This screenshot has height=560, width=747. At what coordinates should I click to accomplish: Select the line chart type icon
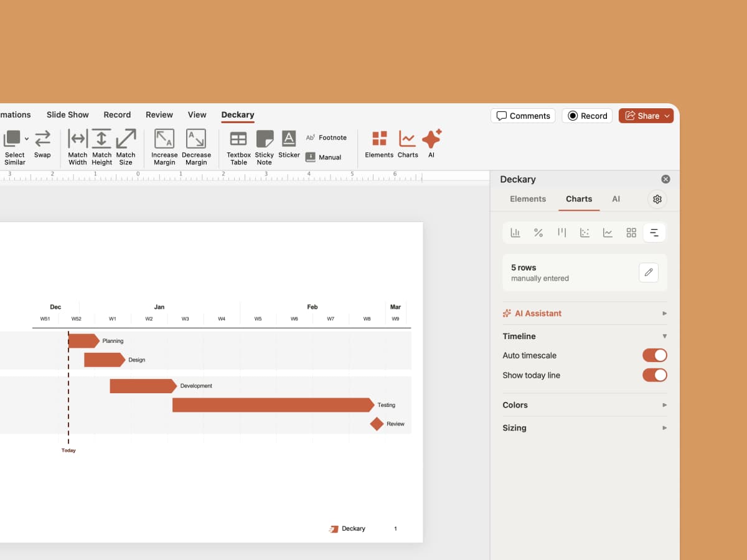[x=608, y=233]
